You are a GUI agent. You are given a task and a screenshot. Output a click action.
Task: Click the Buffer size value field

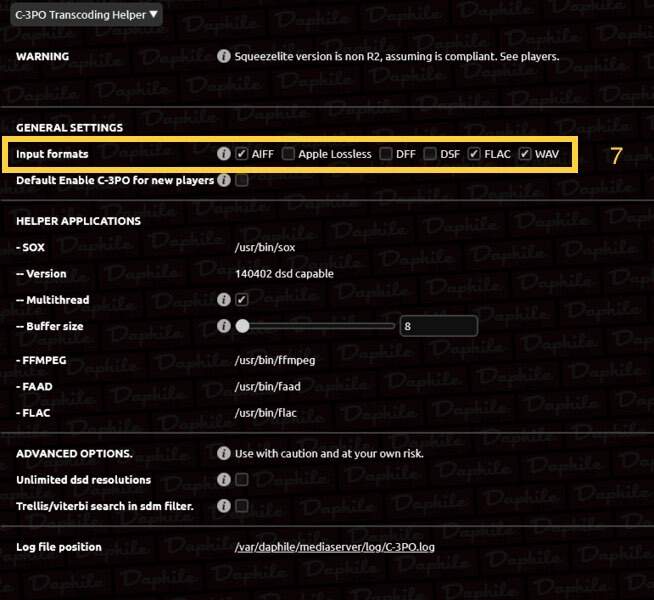tap(438, 326)
